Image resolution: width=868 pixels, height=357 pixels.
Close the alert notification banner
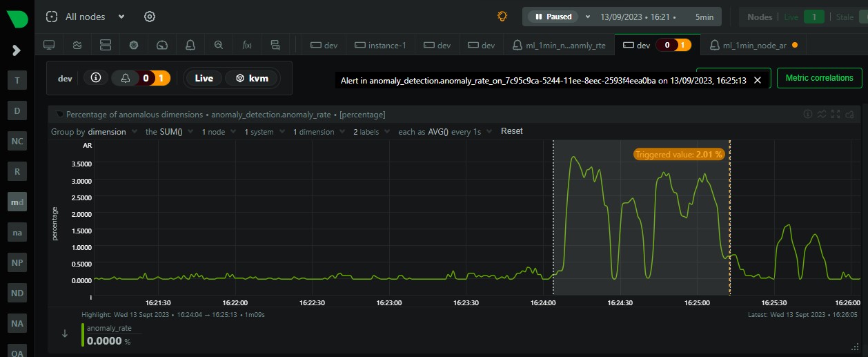click(758, 81)
